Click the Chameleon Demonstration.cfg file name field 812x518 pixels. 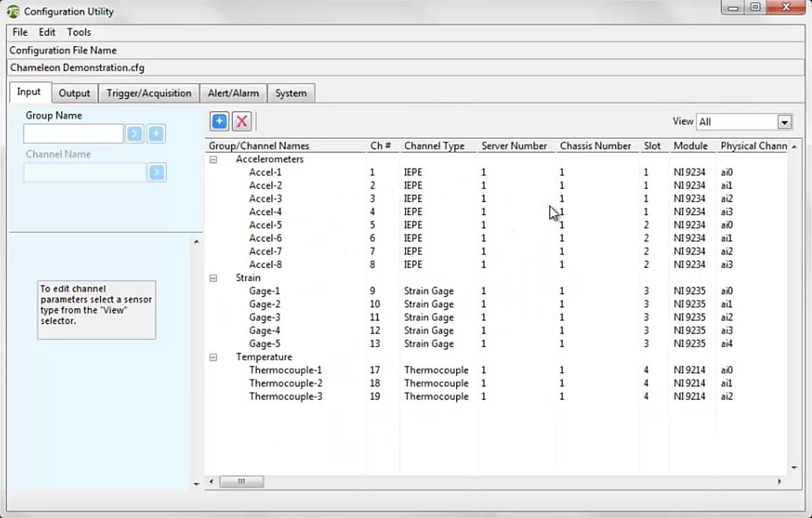(406, 67)
